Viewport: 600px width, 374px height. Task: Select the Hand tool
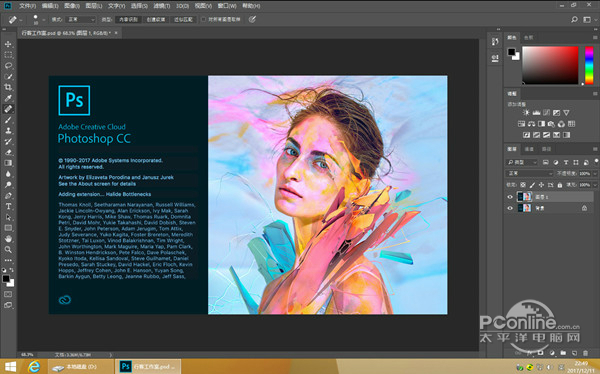tap(8, 239)
